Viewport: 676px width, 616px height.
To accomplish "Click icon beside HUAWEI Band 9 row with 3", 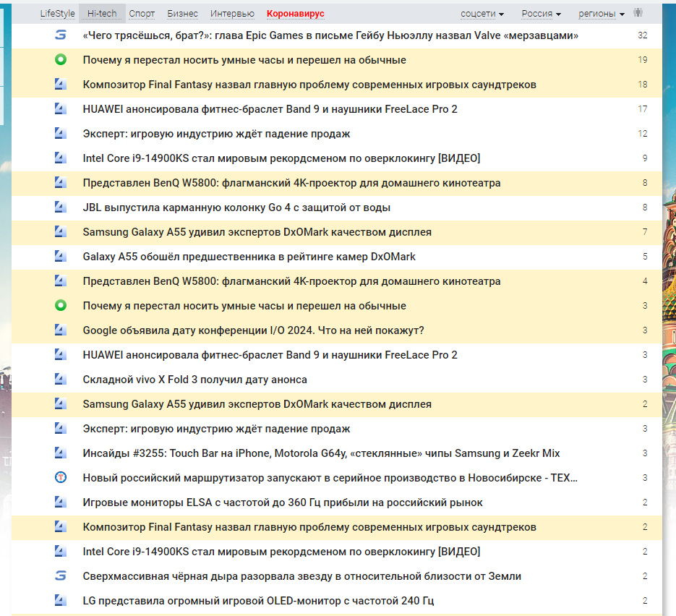I will click(x=61, y=354).
